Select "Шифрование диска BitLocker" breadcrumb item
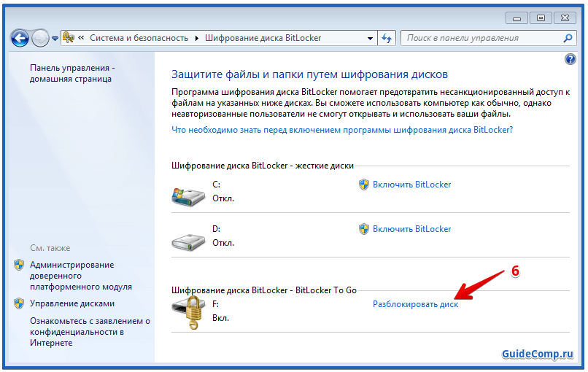The height and width of the screenshot is (372, 588). (263, 38)
